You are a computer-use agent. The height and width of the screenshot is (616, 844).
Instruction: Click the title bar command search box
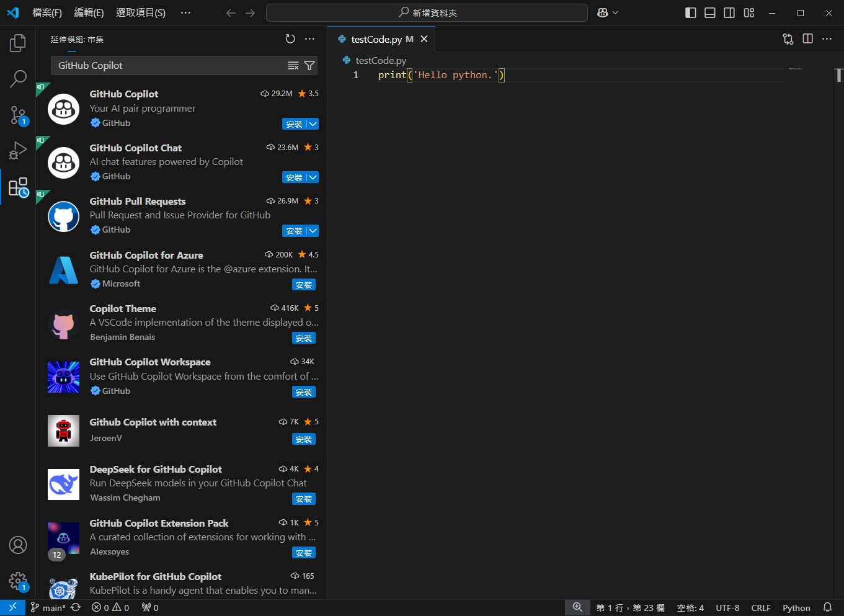click(427, 13)
